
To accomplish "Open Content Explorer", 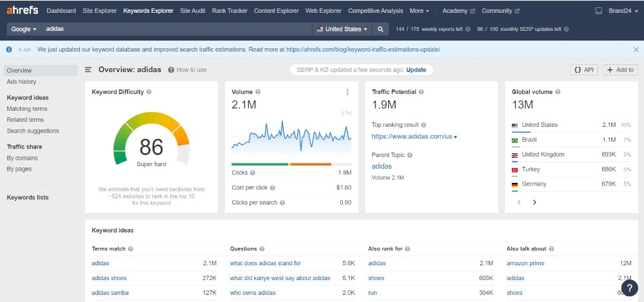I will [277, 11].
